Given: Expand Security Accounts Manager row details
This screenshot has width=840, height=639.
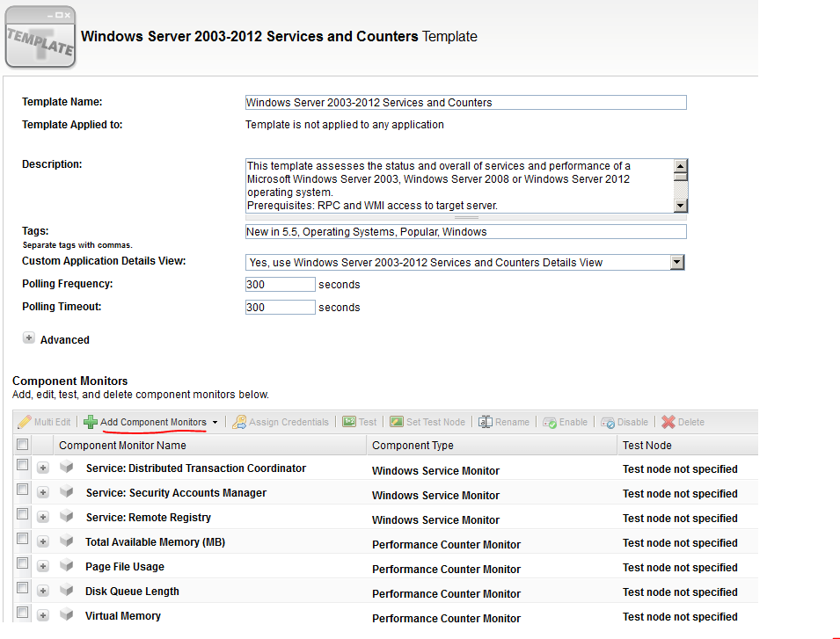Looking at the screenshot, I should (x=43, y=493).
